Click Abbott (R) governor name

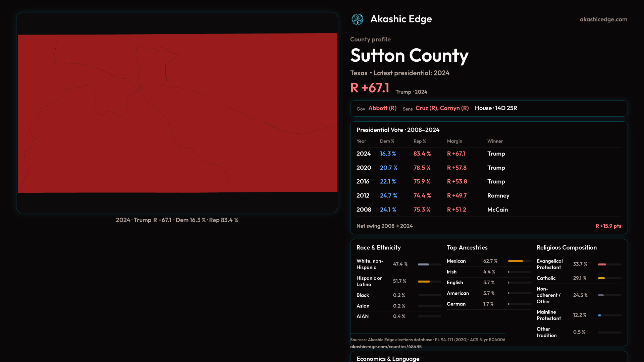pos(382,108)
